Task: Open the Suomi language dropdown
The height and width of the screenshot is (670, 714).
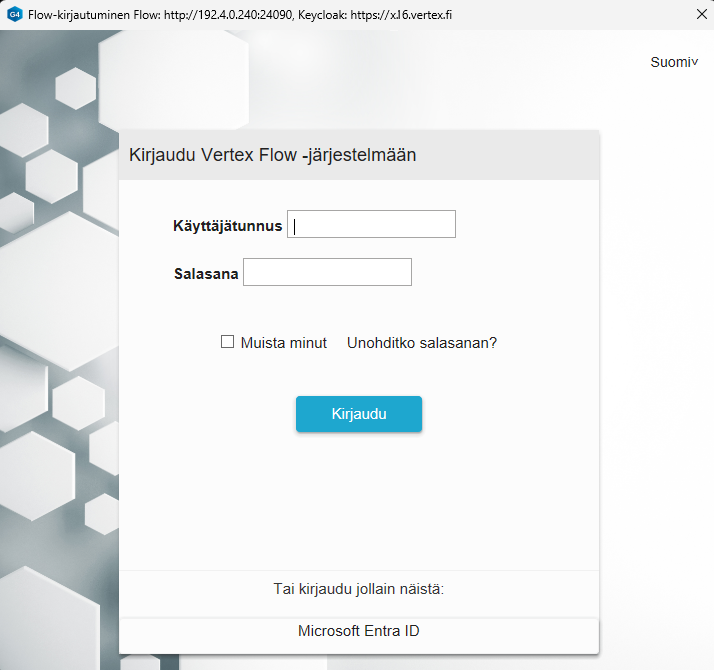Action: tap(672, 62)
